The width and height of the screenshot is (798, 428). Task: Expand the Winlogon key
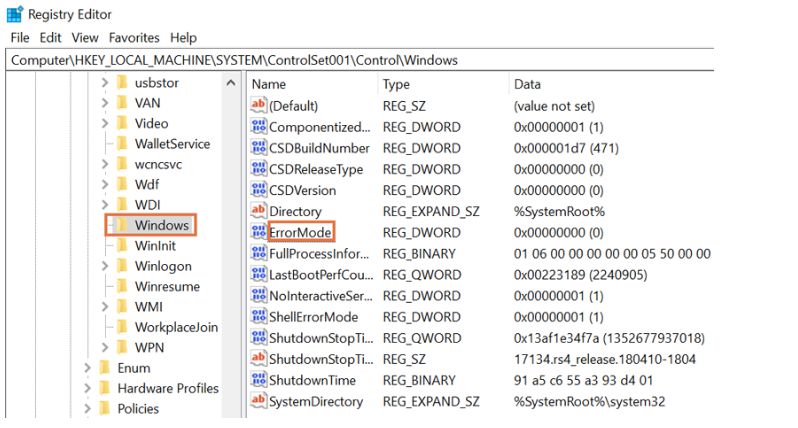click(105, 266)
